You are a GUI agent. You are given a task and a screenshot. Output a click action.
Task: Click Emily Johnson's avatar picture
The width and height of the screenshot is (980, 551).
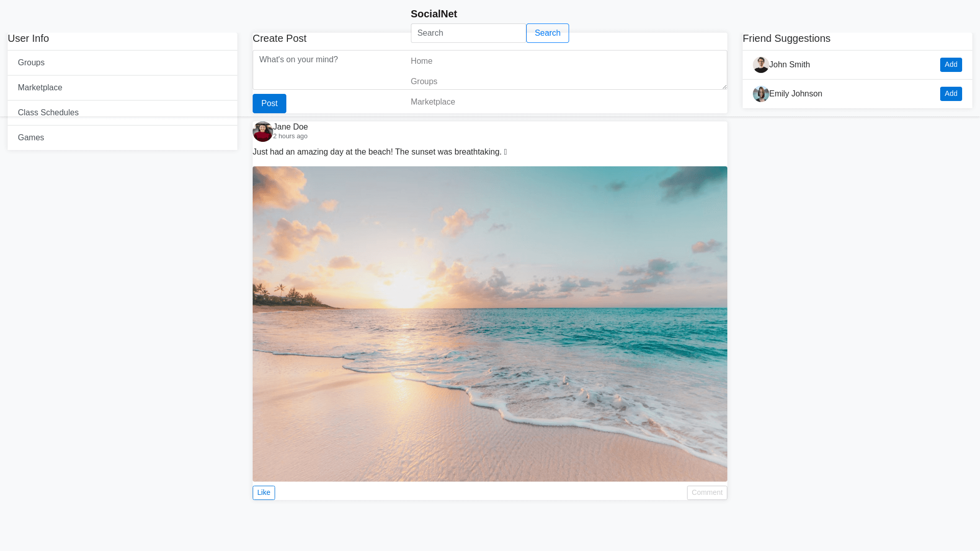[x=761, y=94]
